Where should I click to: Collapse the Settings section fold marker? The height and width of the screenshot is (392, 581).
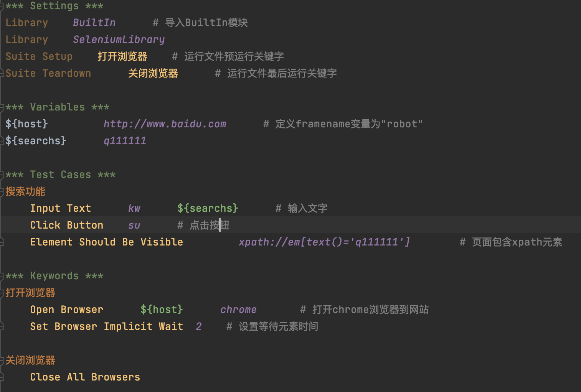2,6
